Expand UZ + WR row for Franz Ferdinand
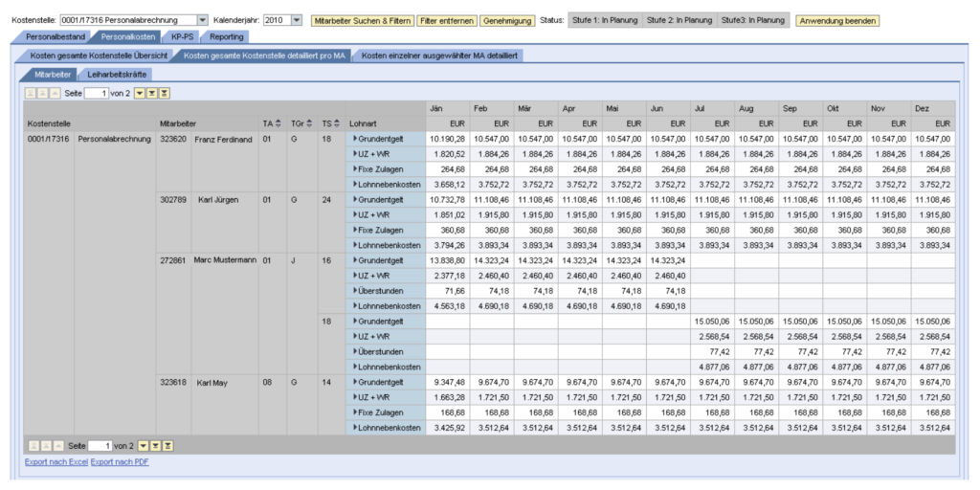 355,154
